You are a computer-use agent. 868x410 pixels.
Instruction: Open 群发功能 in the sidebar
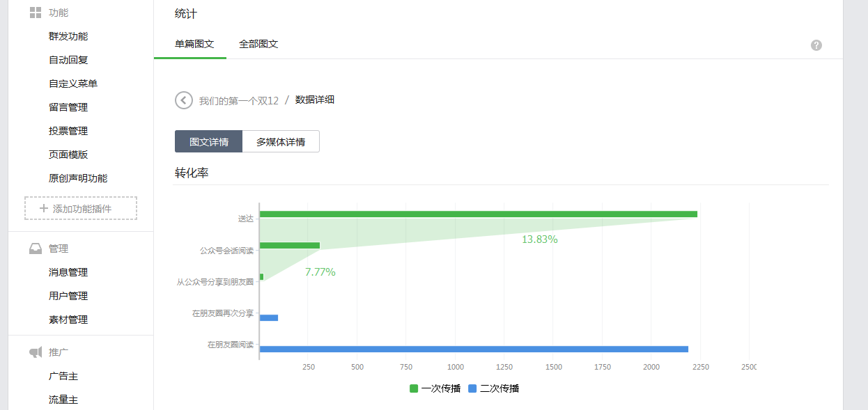coord(68,36)
